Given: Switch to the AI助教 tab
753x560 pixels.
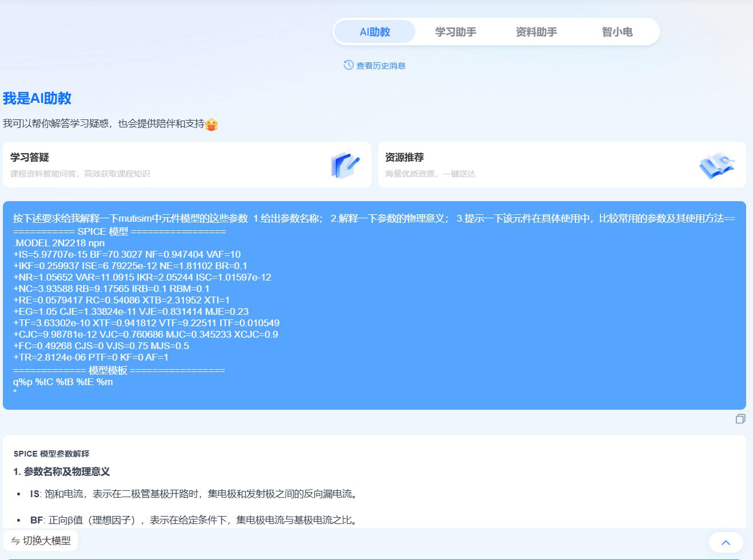Looking at the screenshot, I should pyautogui.click(x=375, y=32).
